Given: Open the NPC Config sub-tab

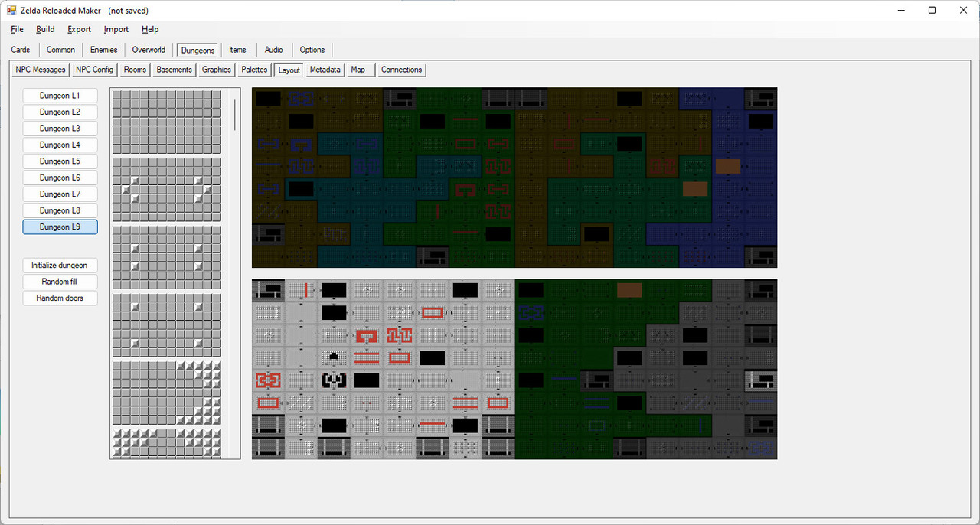Looking at the screenshot, I should (x=94, y=70).
